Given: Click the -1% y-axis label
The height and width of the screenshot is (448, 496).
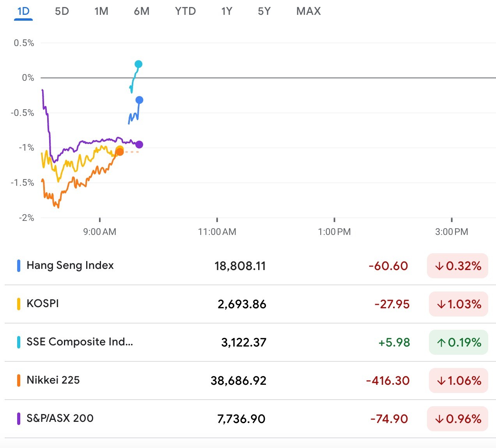Looking at the screenshot, I should (27, 148).
